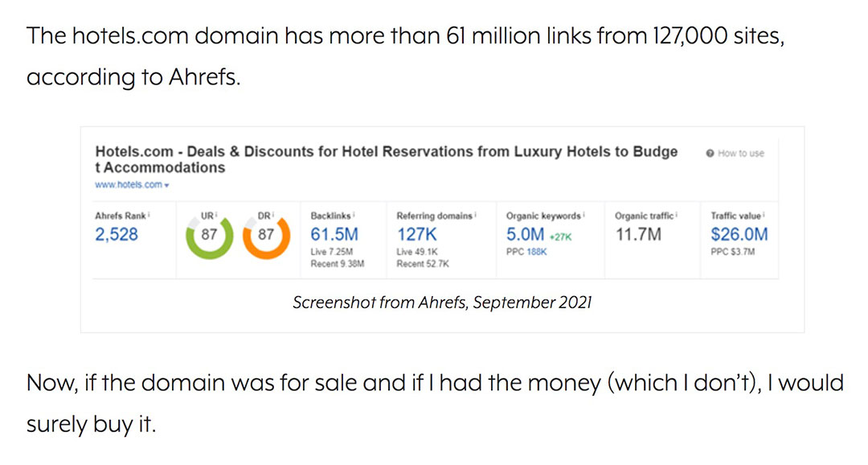Open the 61.5M backlinks report

coord(334,235)
